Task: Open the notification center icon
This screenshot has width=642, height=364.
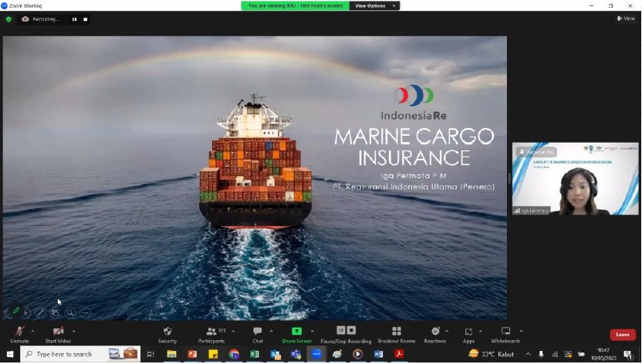Action: [x=627, y=355]
